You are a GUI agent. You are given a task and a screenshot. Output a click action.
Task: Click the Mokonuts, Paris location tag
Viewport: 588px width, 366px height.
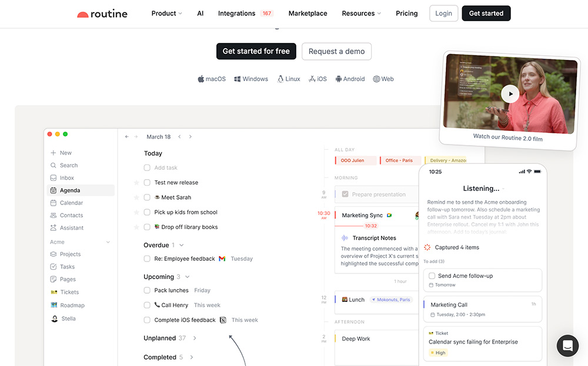click(391, 300)
